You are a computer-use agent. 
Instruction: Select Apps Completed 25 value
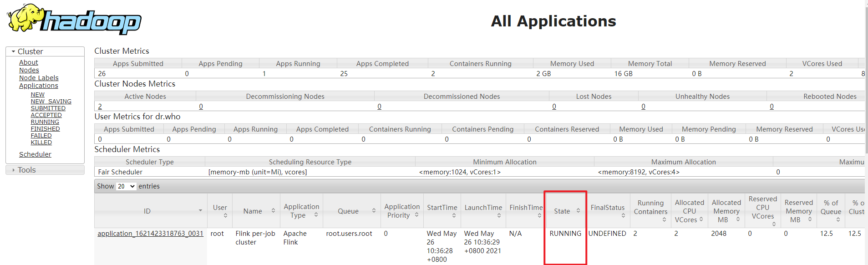click(x=344, y=74)
